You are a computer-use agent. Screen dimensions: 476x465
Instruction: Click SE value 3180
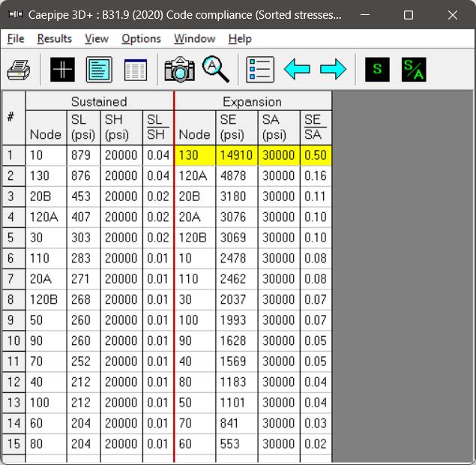[x=236, y=196]
